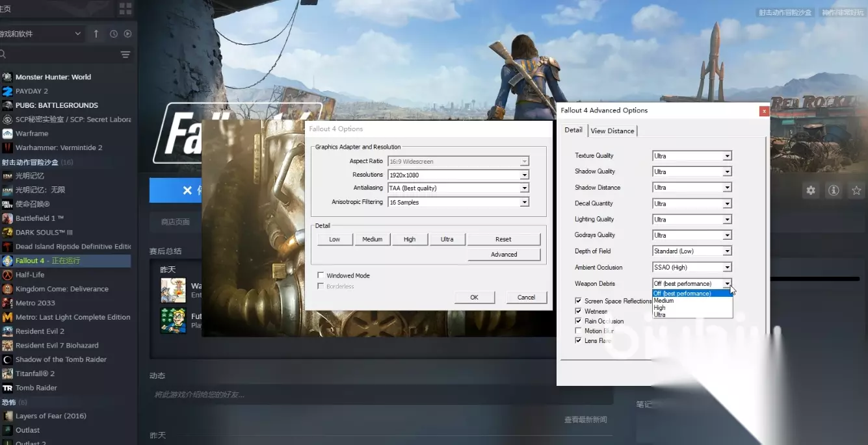Open the grid view icon in the library header
This screenshot has width=868, height=445.
(125, 8)
